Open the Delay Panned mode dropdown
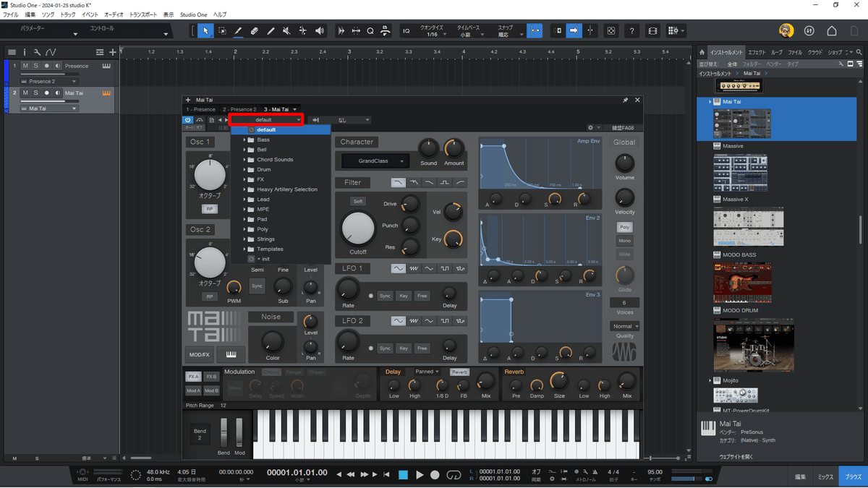This screenshot has width=868, height=488. (x=427, y=372)
